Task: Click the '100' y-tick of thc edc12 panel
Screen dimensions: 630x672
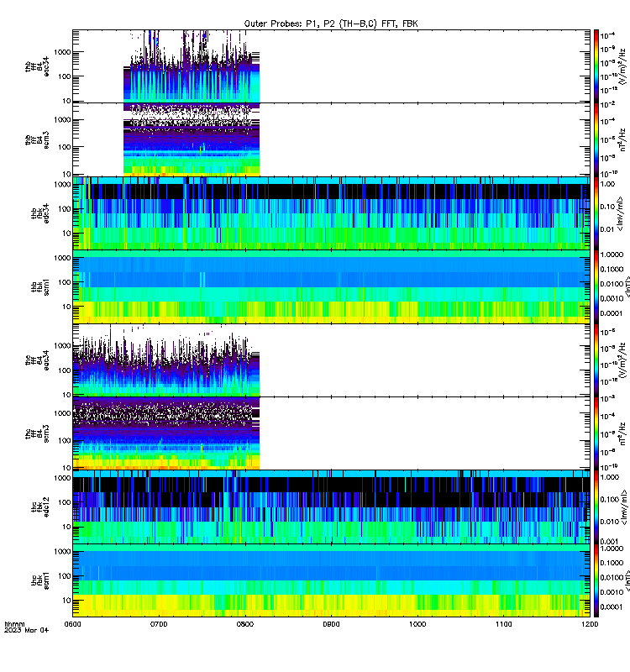Action: point(65,502)
